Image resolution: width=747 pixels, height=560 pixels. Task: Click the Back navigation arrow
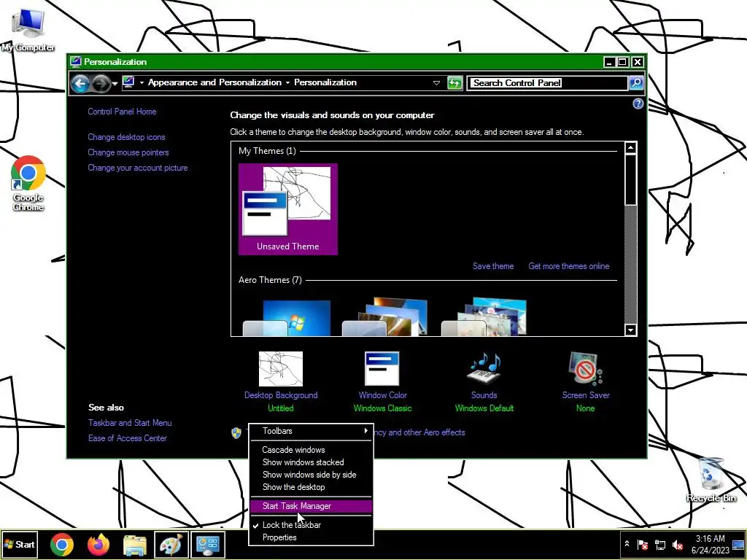coord(80,84)
